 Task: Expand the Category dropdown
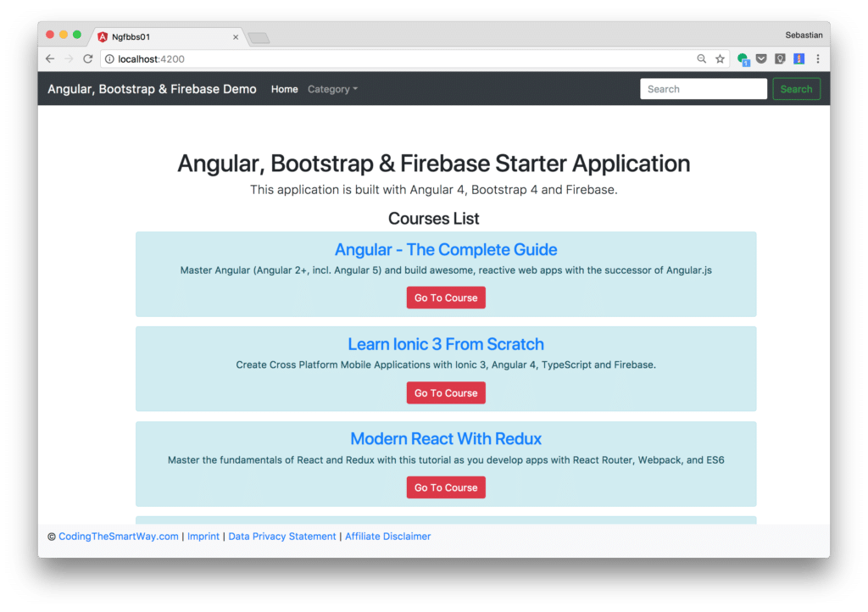(332, 89)
